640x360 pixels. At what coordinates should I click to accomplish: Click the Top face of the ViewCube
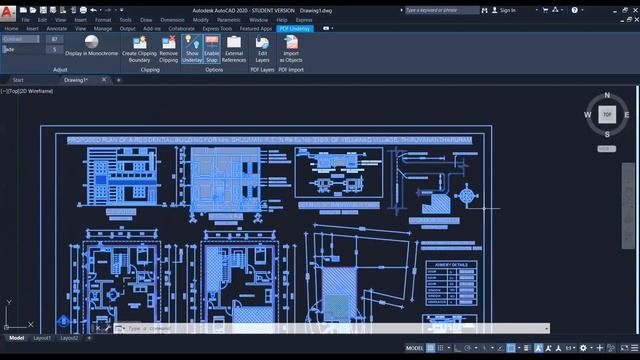pyautogui.click(x=607, y=115)
